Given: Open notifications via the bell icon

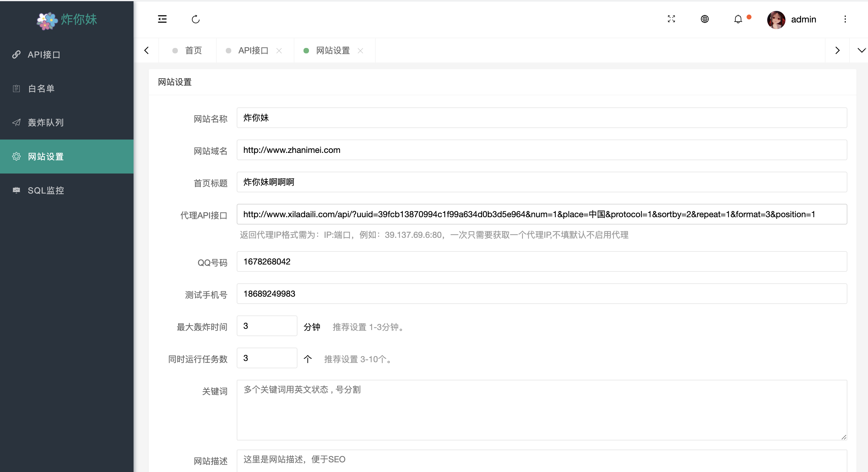Looking at the screenshot, I should 737,19.
